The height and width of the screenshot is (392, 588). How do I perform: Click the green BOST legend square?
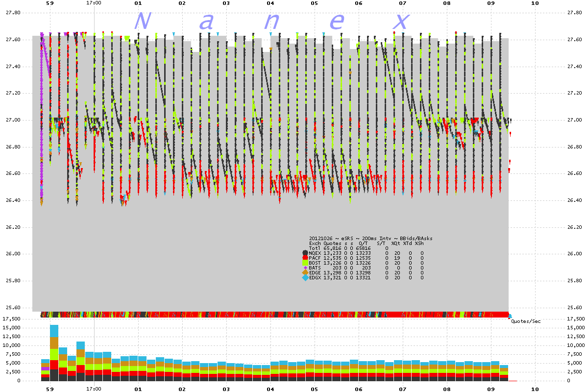coord(305,263)
